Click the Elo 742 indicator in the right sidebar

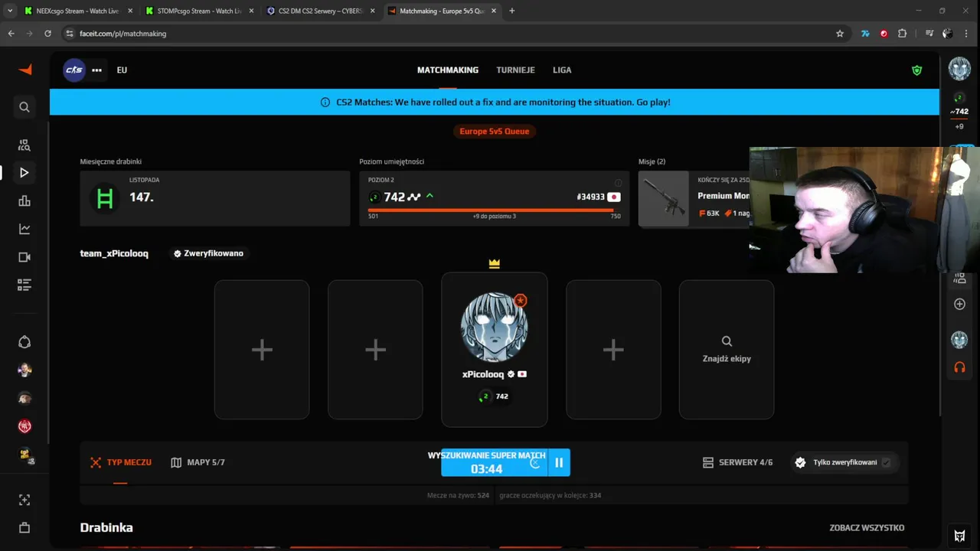[x=959, y=112]
